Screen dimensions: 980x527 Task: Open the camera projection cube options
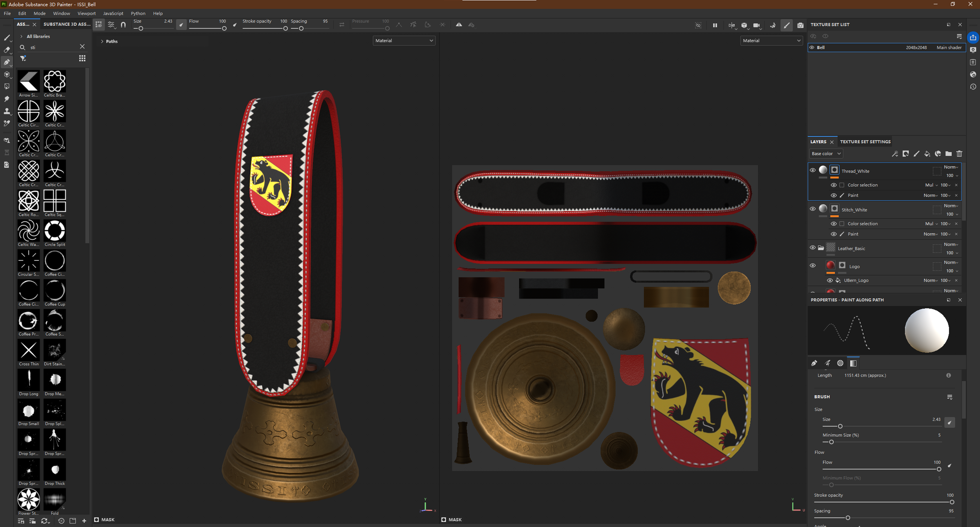point(744,25)
